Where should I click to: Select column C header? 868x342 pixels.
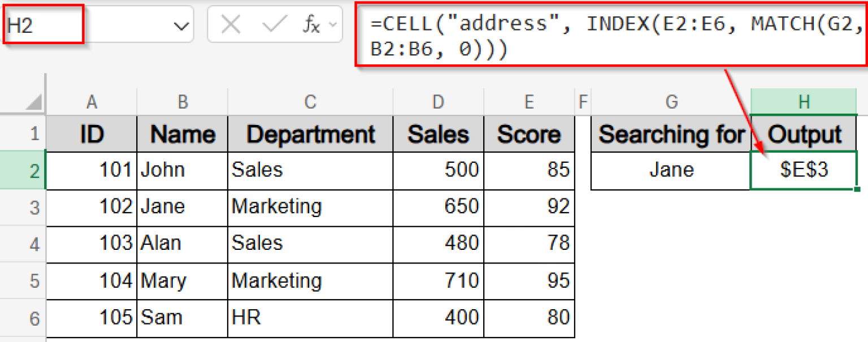[x=310, y=102]
